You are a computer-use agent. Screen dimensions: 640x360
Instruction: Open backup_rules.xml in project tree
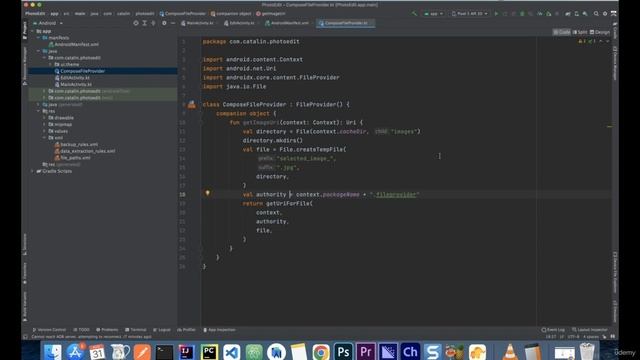coord(76,144)
